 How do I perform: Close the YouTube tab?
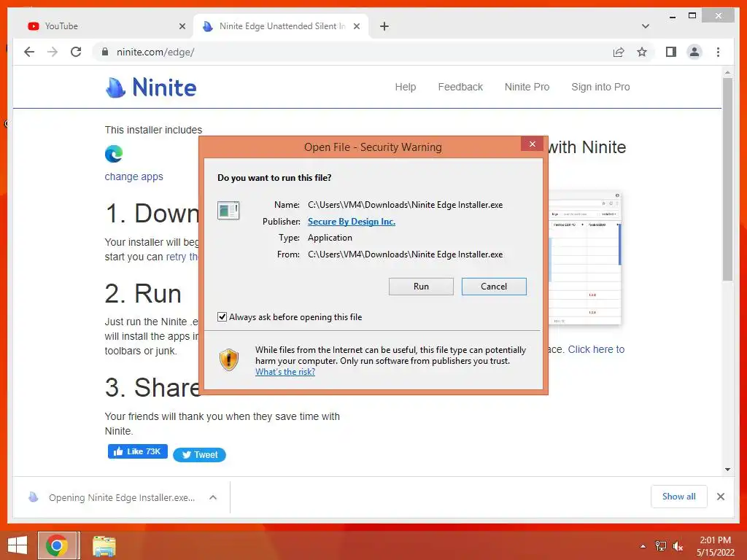point(182,26)
